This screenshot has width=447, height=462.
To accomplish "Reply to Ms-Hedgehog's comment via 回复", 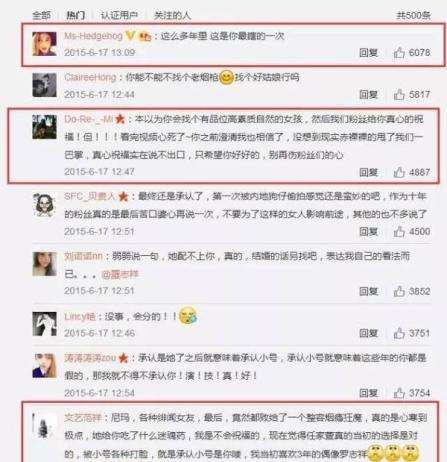I will coord(368,53).
